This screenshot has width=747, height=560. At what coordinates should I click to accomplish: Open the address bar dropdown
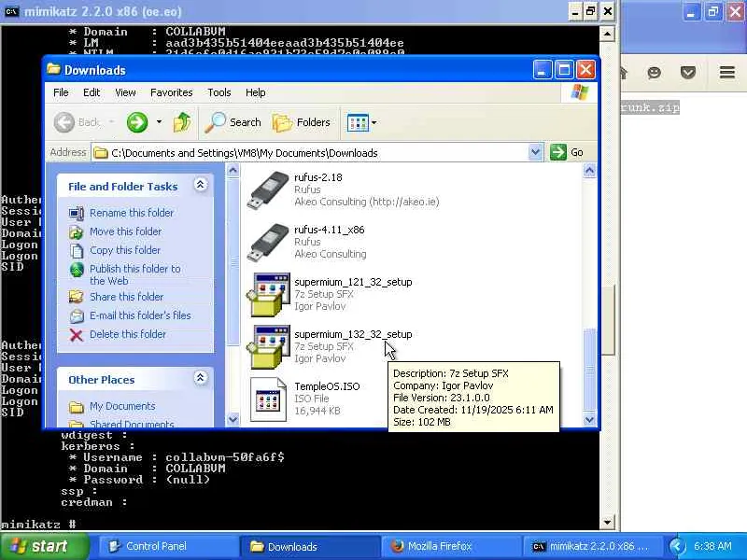pos(535,152)
